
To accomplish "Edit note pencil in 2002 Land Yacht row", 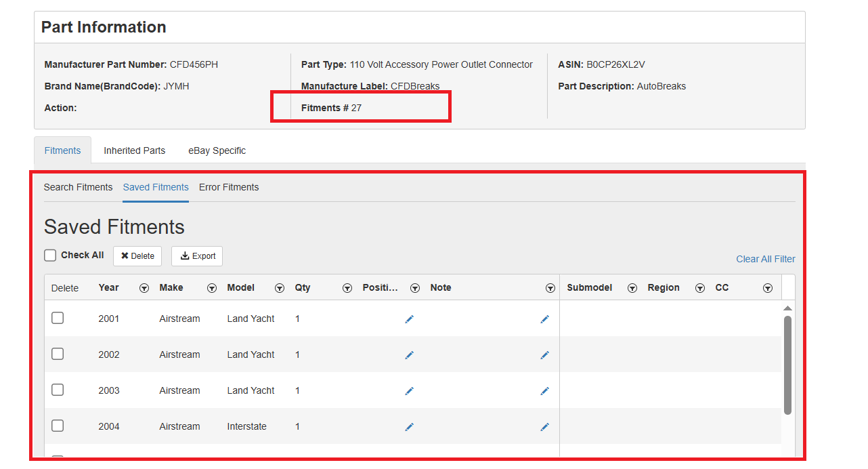I will click(544, 355).
